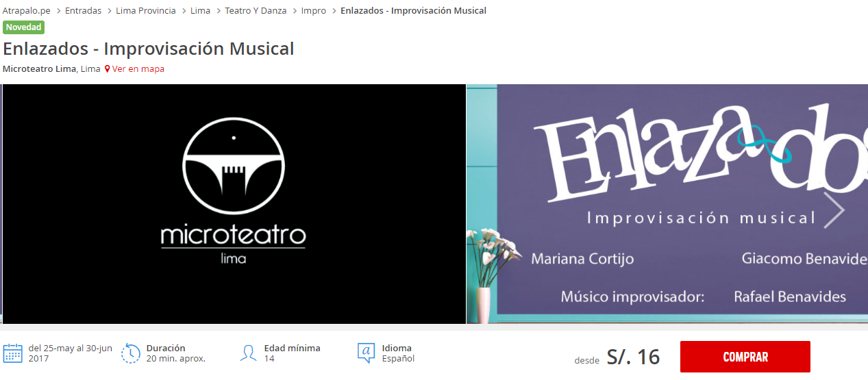This screenshot has height=380, width=868.
Task: Go to Entradas breadcrumb
Action: click(x=83, y=10)
